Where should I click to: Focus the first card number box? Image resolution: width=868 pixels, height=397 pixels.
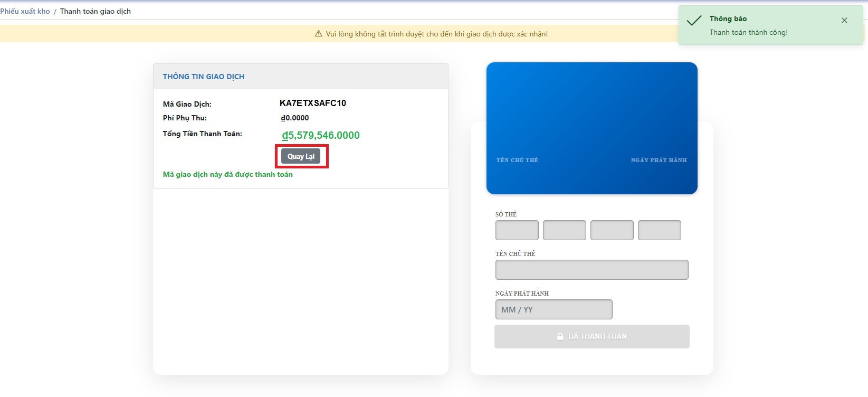(x=517, y=230)
